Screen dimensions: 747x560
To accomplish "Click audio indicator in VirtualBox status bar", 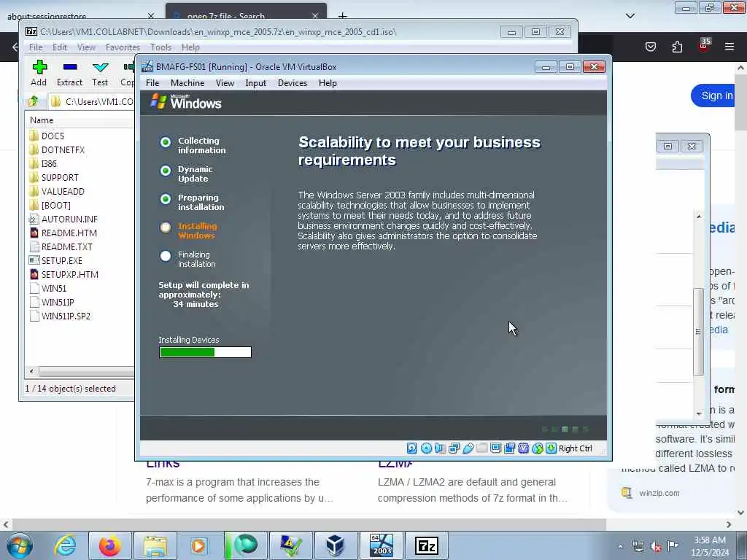I will tap(440, 448).
